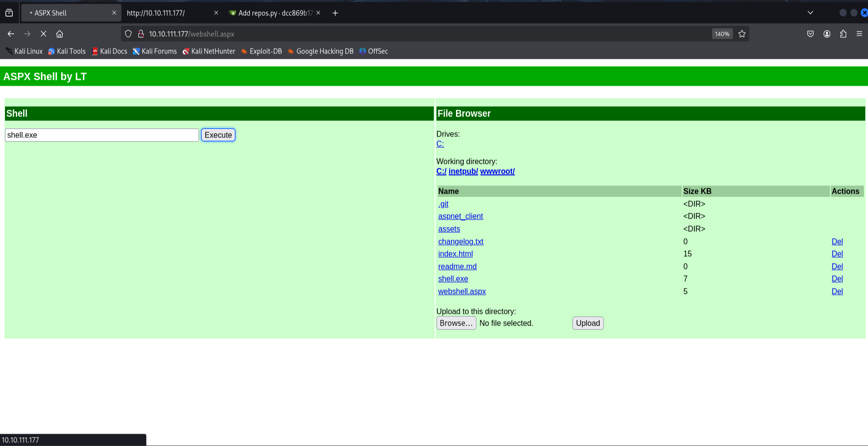This screenshot has width=868, height=446.
Task: Close the http://10.10.111.177/ tab
Action: [216, 13]
